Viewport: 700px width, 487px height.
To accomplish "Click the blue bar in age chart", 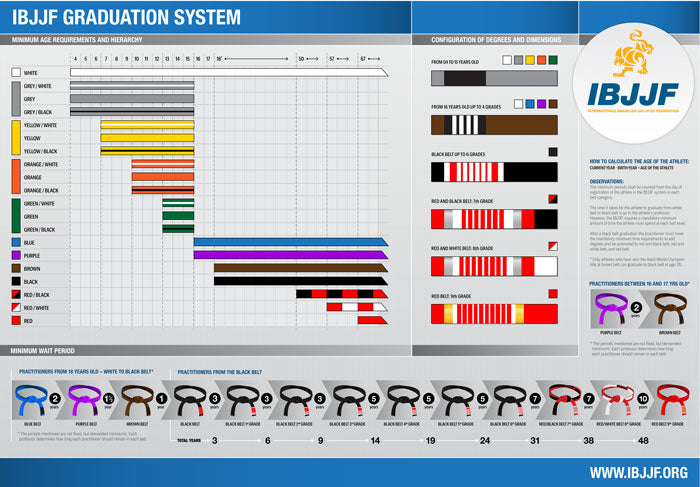I will [291, 242].
